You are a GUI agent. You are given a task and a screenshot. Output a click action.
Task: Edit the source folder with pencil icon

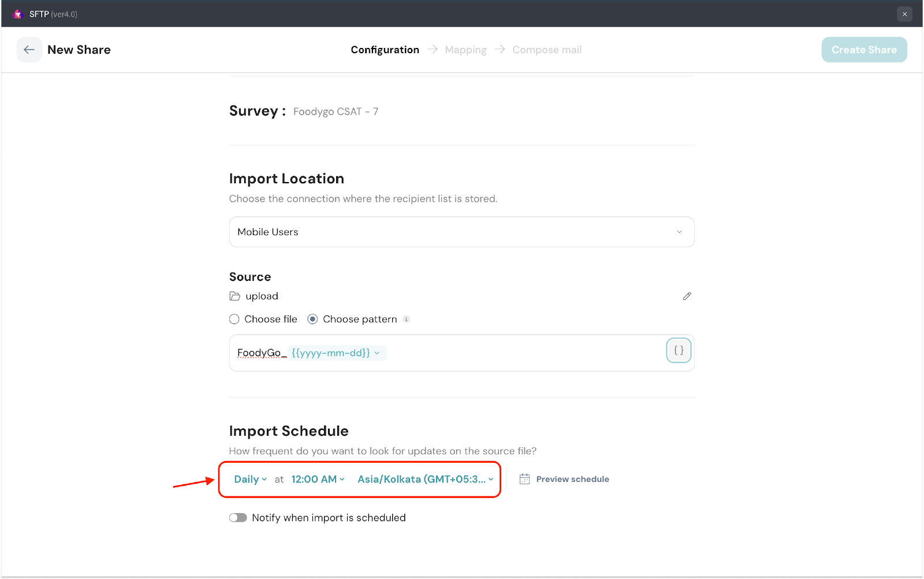click(687, 296)
